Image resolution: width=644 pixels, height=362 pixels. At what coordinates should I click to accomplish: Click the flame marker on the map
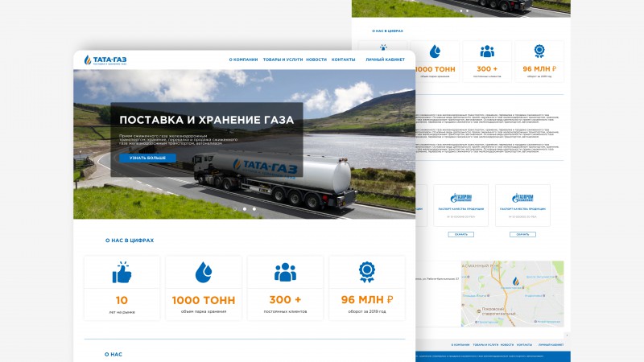point(515,281)
